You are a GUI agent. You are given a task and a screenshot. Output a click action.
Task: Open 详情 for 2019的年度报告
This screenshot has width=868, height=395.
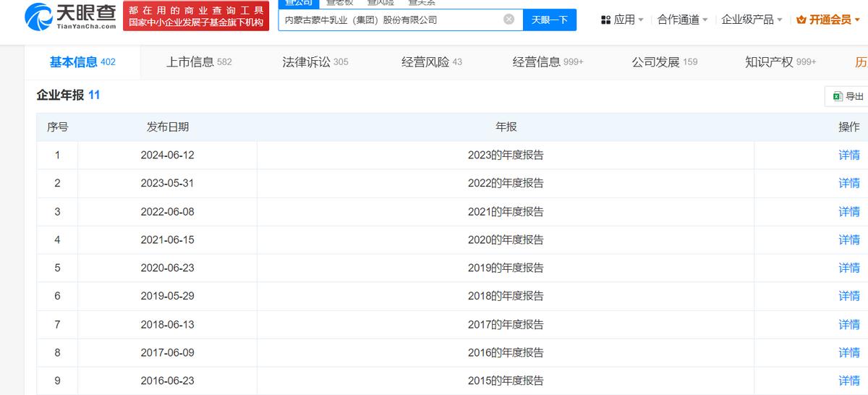click(849, 268)
